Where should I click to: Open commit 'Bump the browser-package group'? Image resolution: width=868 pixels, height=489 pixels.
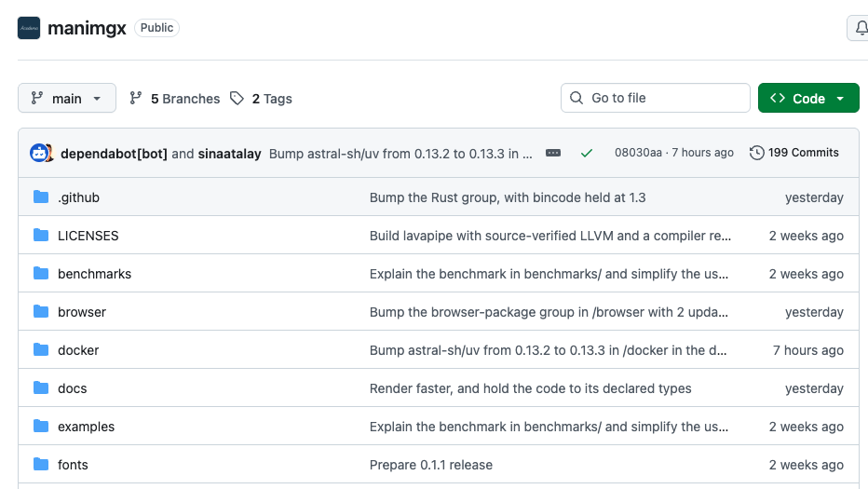coord(549,312)
